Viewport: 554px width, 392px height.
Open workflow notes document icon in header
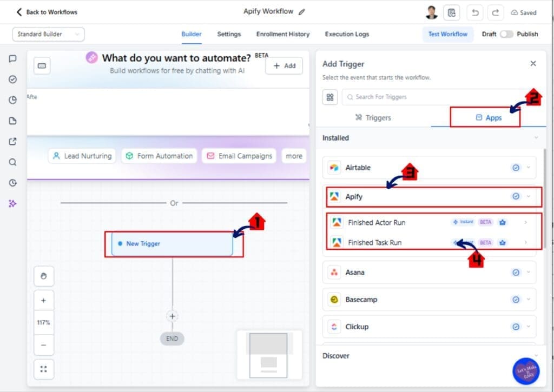point(452,13)
